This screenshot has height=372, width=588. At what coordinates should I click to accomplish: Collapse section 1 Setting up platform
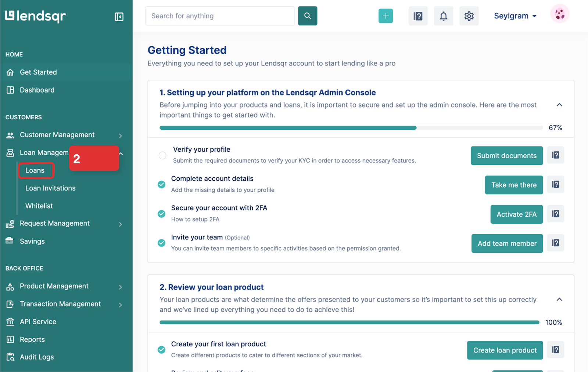[x=559, y=105]
